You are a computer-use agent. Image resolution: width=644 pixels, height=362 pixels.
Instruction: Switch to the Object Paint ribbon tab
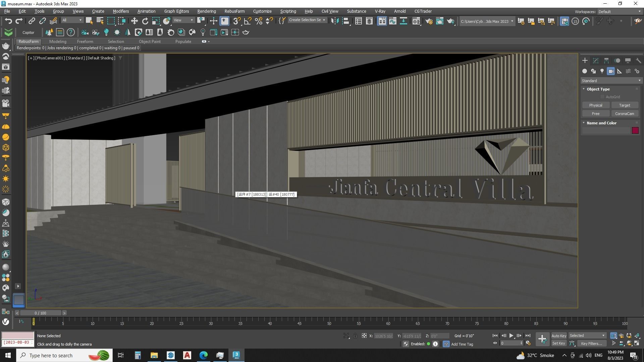(x=150, y=42)
